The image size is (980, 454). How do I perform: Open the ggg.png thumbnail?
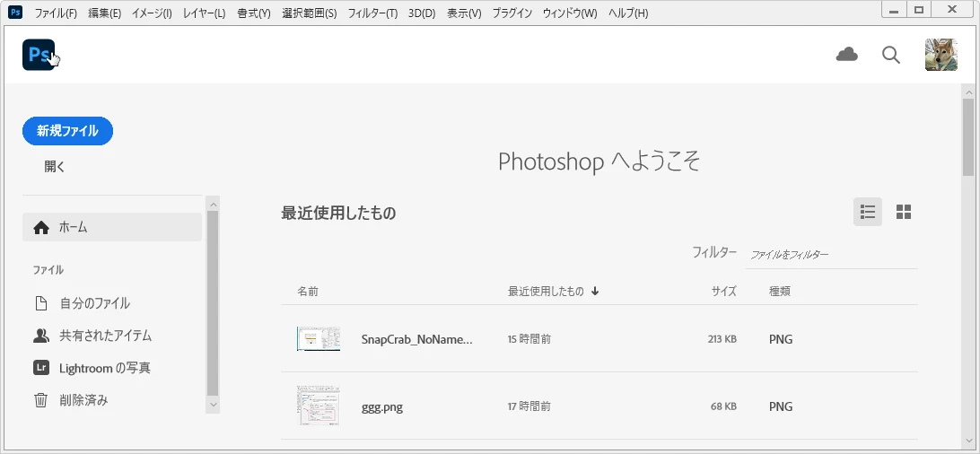318,406
